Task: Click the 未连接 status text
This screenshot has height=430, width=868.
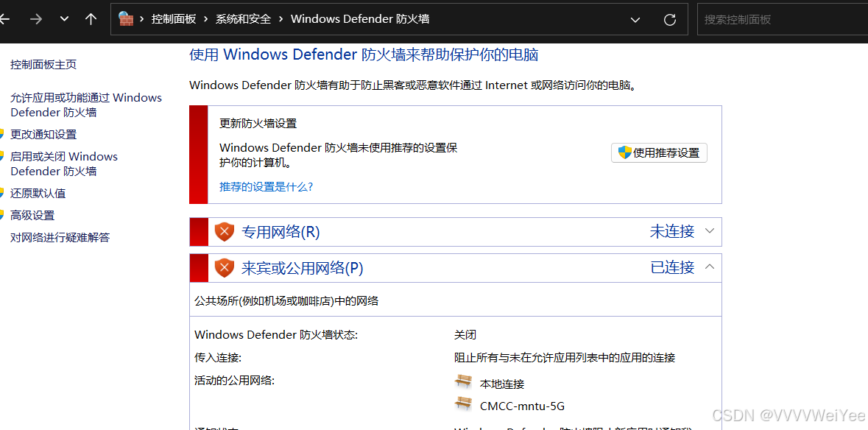Action: 672,231
